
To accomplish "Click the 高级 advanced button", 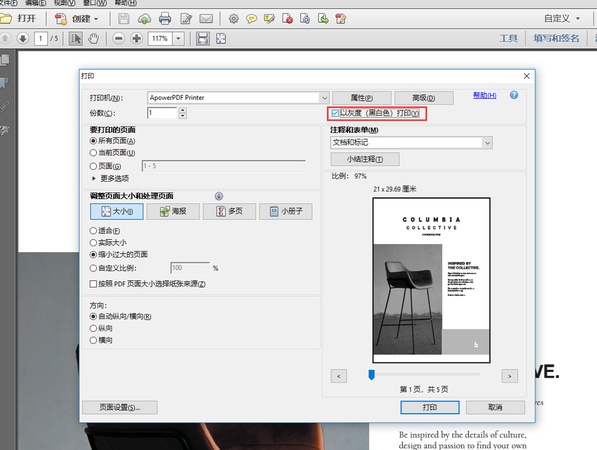I will 424,98.
